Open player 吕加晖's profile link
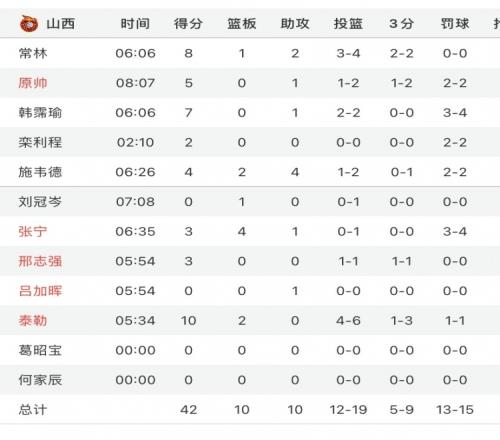 point(40,291)
